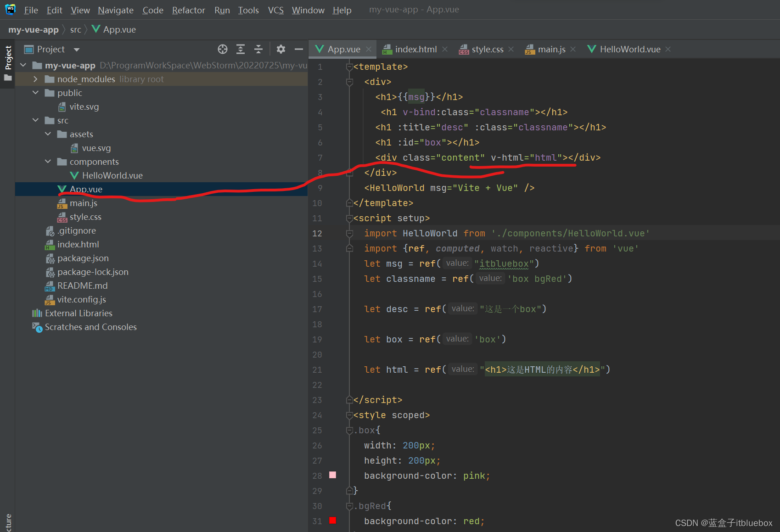The height and width of the screenshot is (532, 780).
Task: Open Project panel settings gear
Action: point(281,49)
